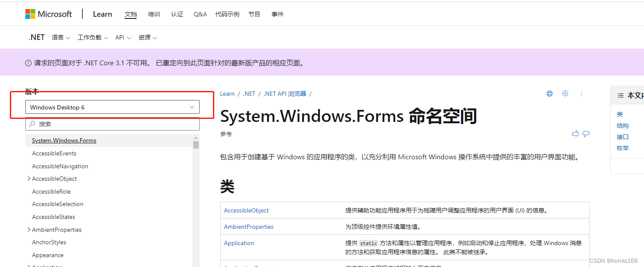Click the .NET breadcrumb link

(x=249, y=94)
